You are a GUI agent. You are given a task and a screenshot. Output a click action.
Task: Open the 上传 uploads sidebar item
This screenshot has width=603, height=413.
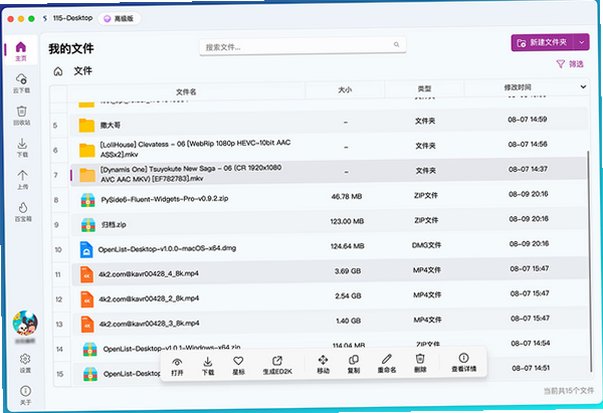click(23, 180)
